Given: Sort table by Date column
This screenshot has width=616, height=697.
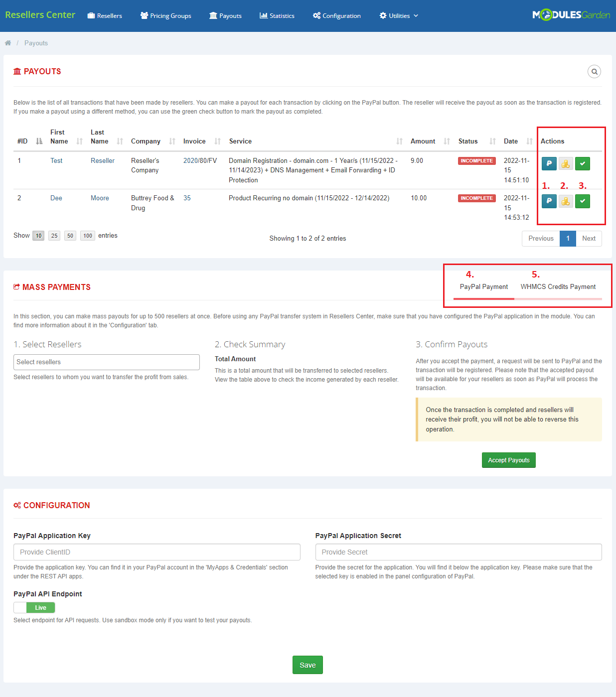Looking at the screenshot, I should (x=518, y=141).
